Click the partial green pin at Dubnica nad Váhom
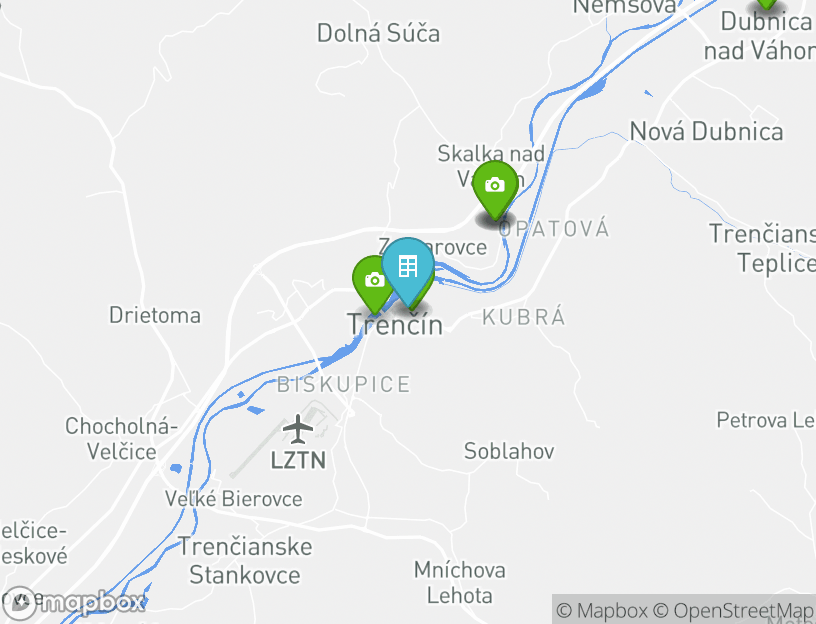 (767, 4)
